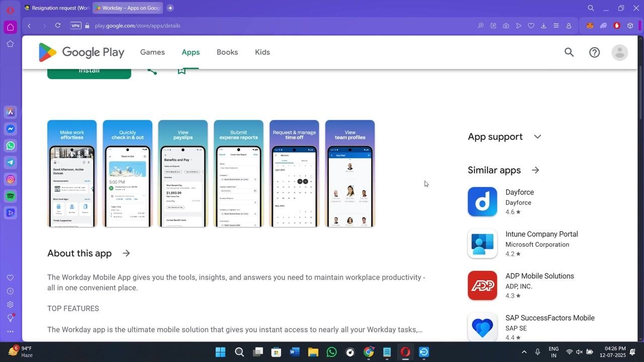Switch to the Games tab
The height and width of the screenshot is (362, 644).
coord(152,52)
